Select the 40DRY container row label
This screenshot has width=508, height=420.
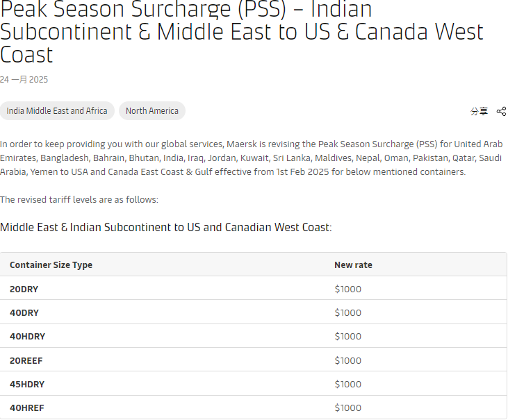tap(24, 312)
